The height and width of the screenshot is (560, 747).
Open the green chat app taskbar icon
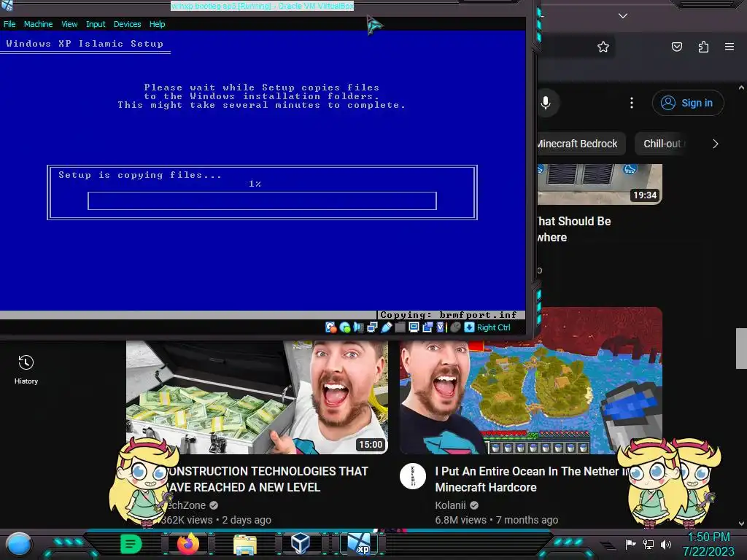coord(131,544)
